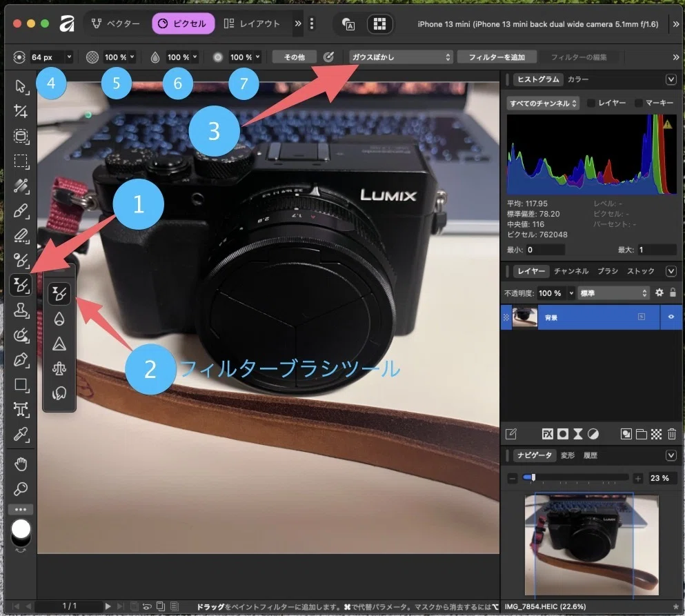Select the Dodge and Burn brush tool
The height and width of the screenshot is (616, 685).
[x=20, y=260]
